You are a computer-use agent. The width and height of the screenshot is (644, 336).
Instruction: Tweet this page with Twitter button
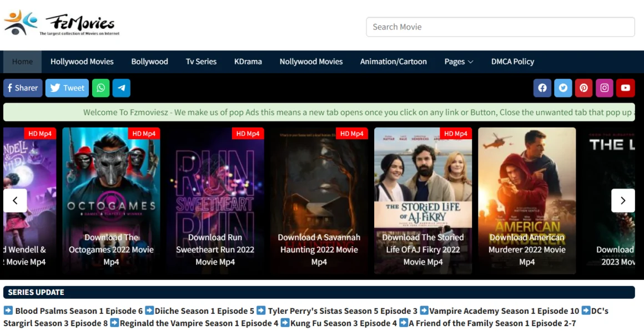(67, 88)
